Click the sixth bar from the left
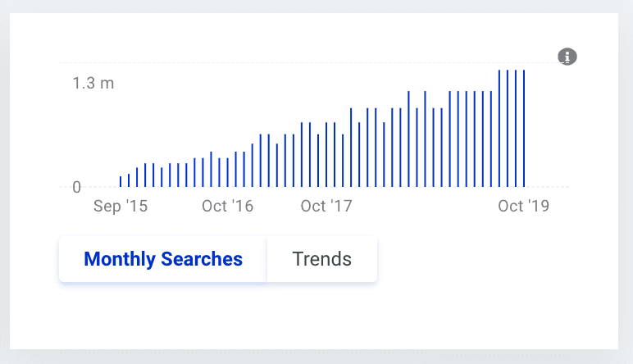Screen dimensions: 633x364 coord(162,177)
